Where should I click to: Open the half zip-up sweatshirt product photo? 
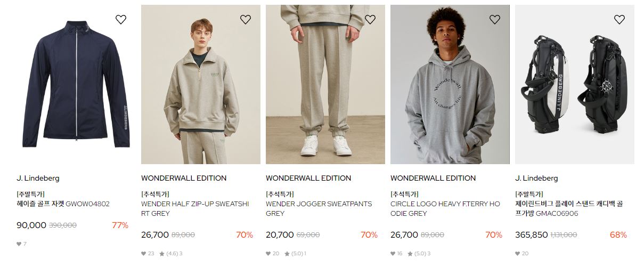[201, 84]
